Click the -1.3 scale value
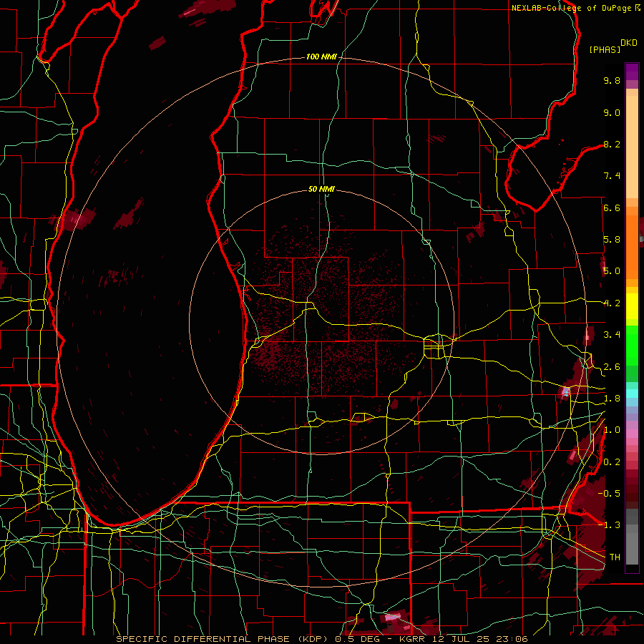The width and height of the screenshot is (644, 644). (x=610, y=525)
